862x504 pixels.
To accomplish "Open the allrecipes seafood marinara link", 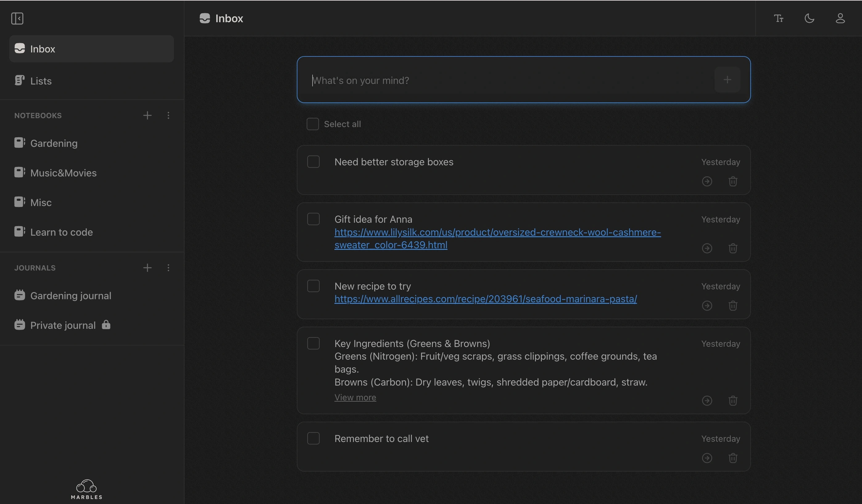I will coord(485,299).
